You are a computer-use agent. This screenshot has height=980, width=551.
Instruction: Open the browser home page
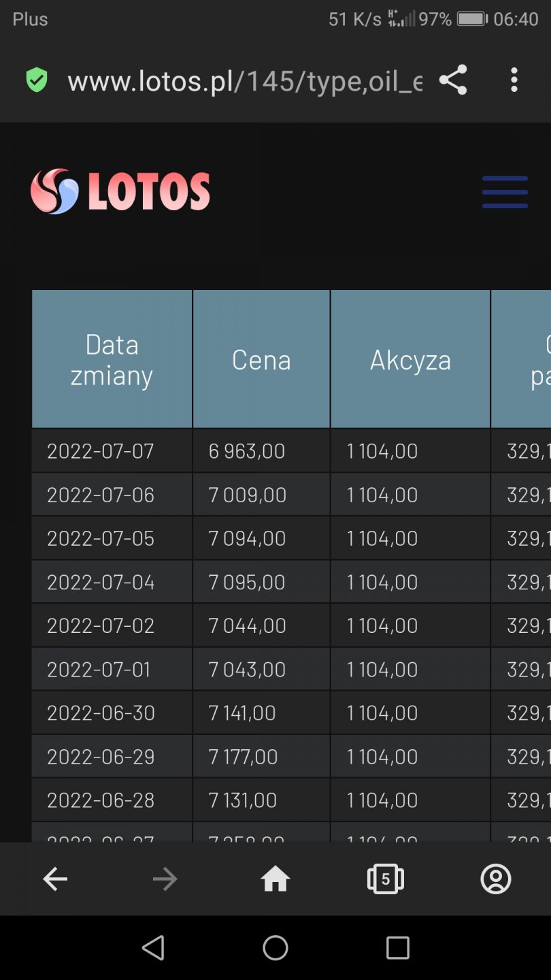tap(275, 879)
